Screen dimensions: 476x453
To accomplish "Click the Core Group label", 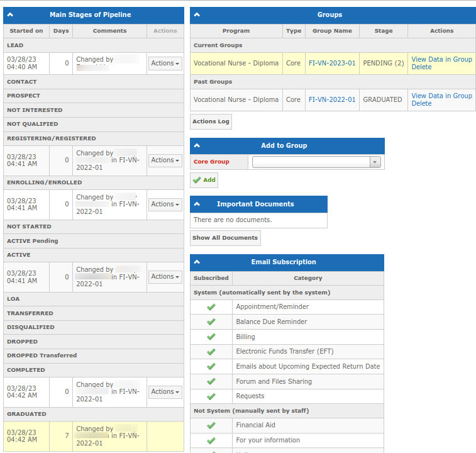I will [x=211, y=162].
